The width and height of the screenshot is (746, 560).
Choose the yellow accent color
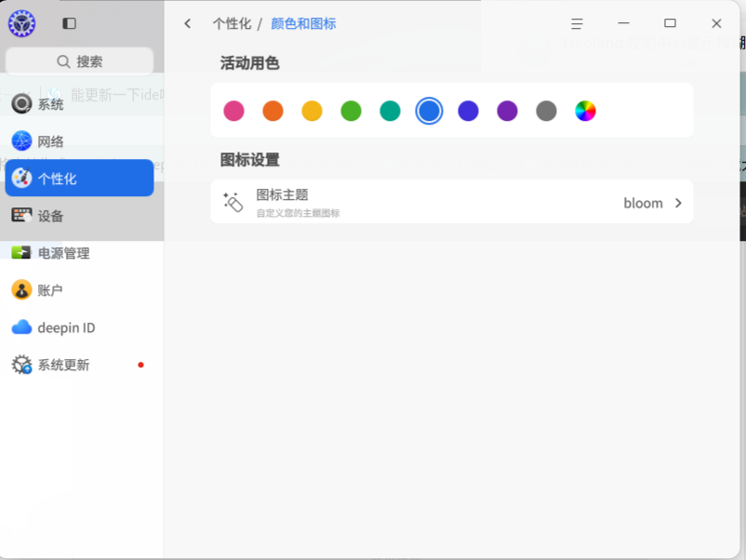[313, 111]
